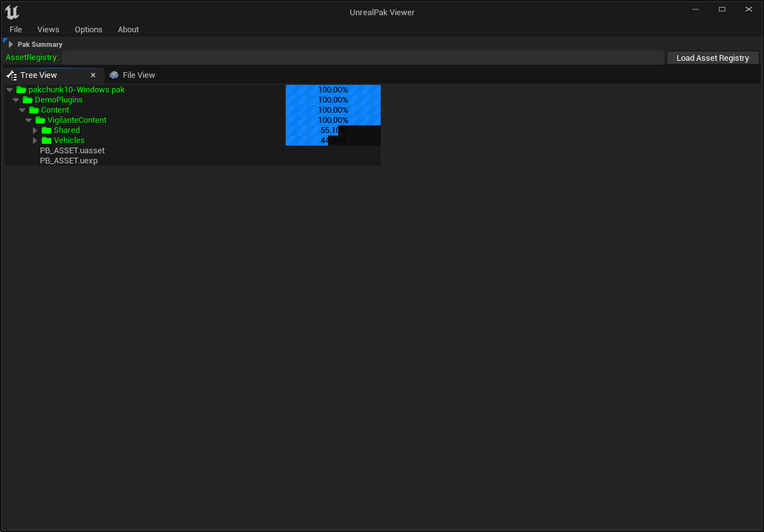The height and width of the screenshot is (532, 764).
Task: Collapse the VigilanteContent tree node
Action: (29, 120)
